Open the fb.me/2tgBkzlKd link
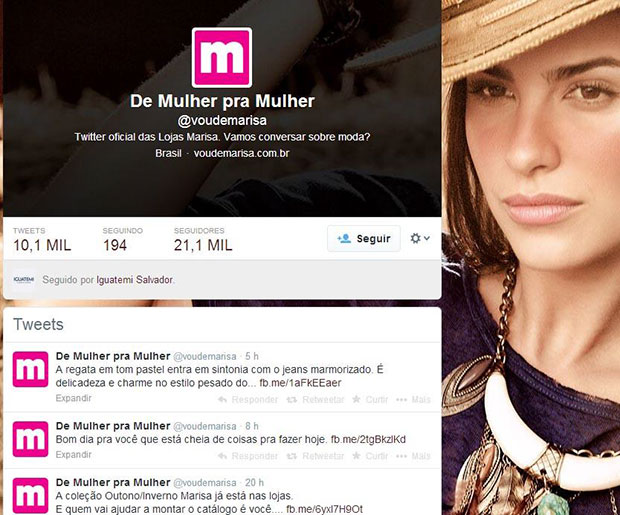Screen dimensions: 620x515 click(368, 439)
